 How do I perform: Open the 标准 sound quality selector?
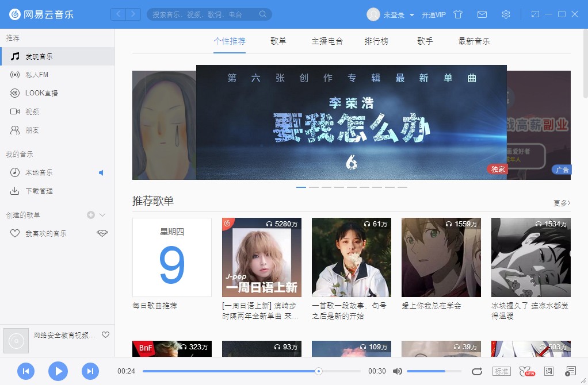tap(503, 371)
